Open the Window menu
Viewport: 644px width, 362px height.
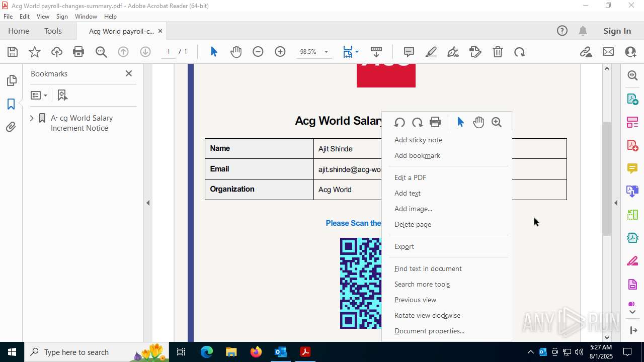pyautogui.click(x=86, y=16)
